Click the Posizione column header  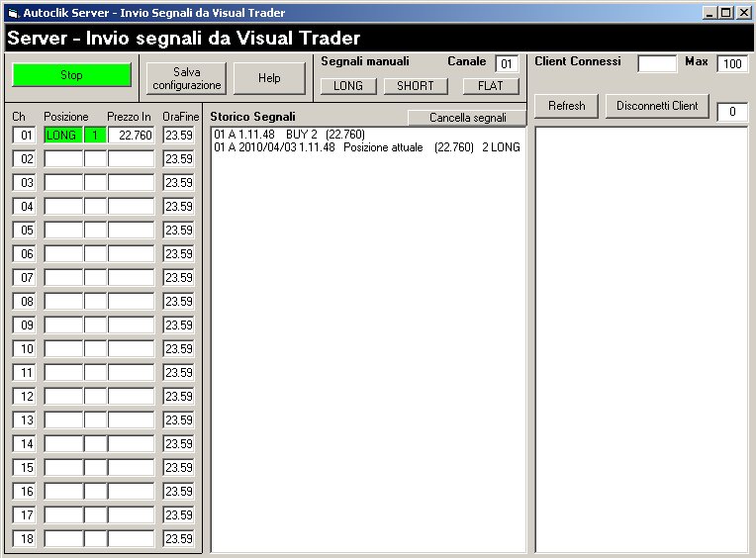66,117
